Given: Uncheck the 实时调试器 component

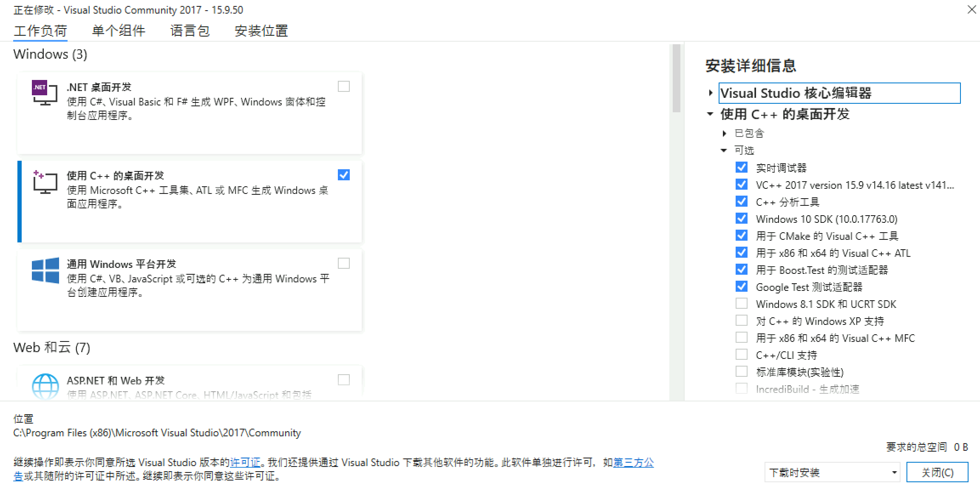Looking at the screenshot, I should click(x=741, y=168).
